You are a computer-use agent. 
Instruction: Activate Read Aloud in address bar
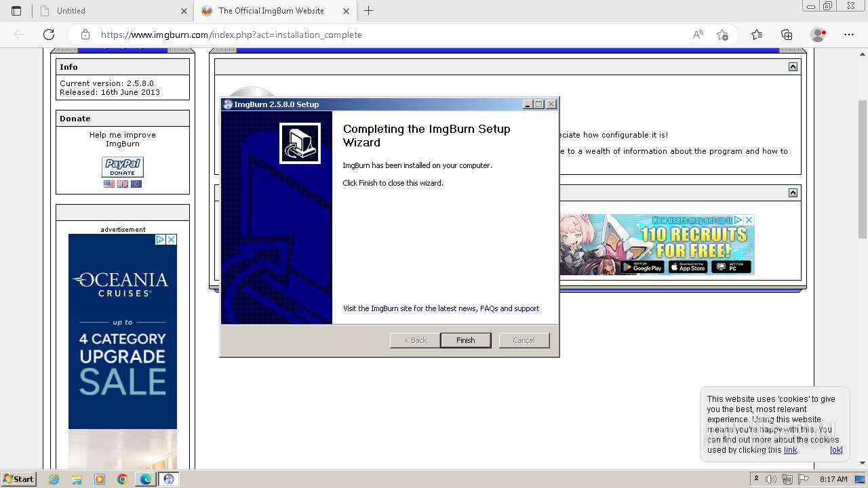698,35
